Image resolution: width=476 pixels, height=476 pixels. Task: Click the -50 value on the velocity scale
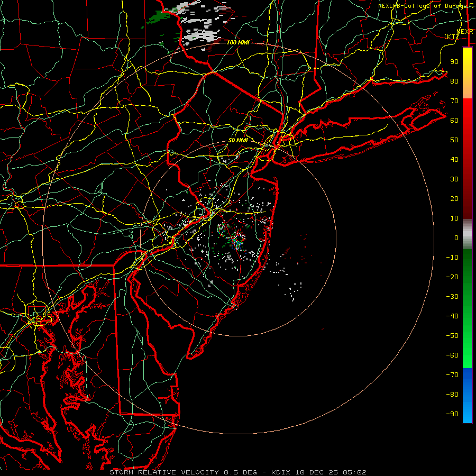452,336
